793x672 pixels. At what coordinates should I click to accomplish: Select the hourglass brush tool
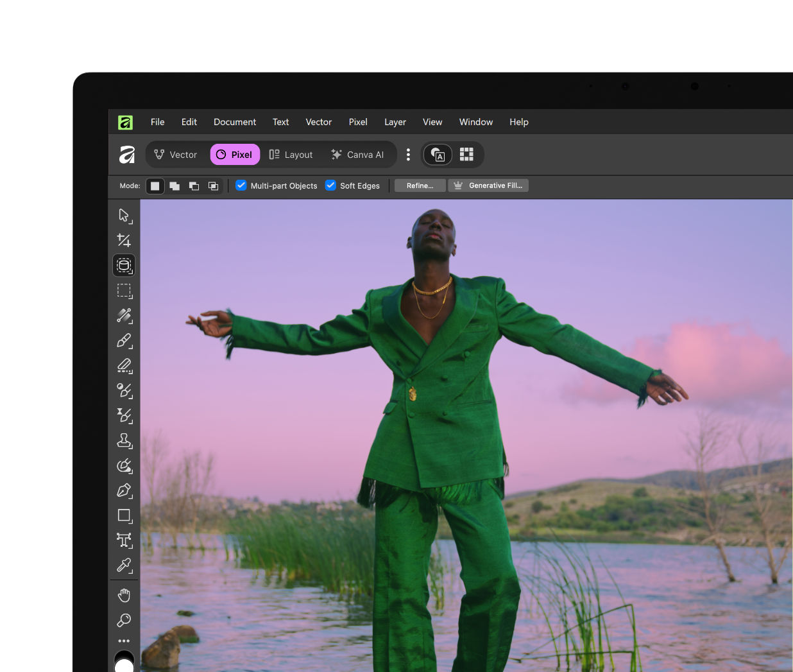tap(124, 415)
